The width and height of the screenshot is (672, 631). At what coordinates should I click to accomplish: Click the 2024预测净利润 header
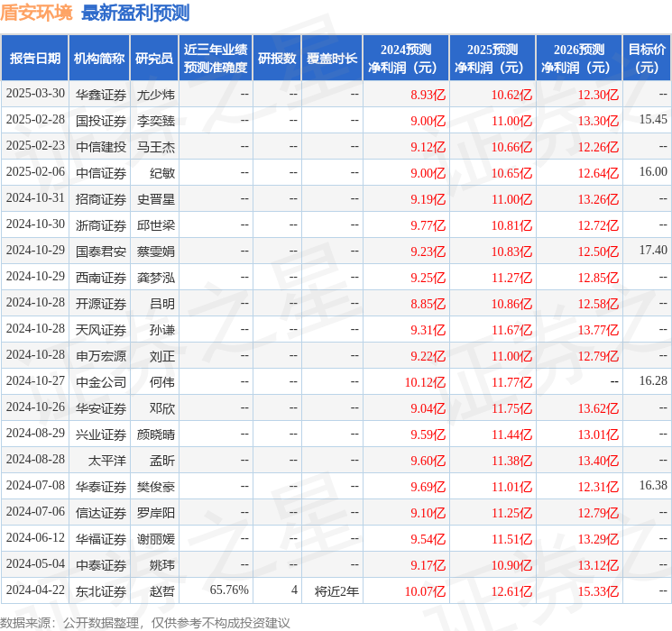(x=406, y=58)
